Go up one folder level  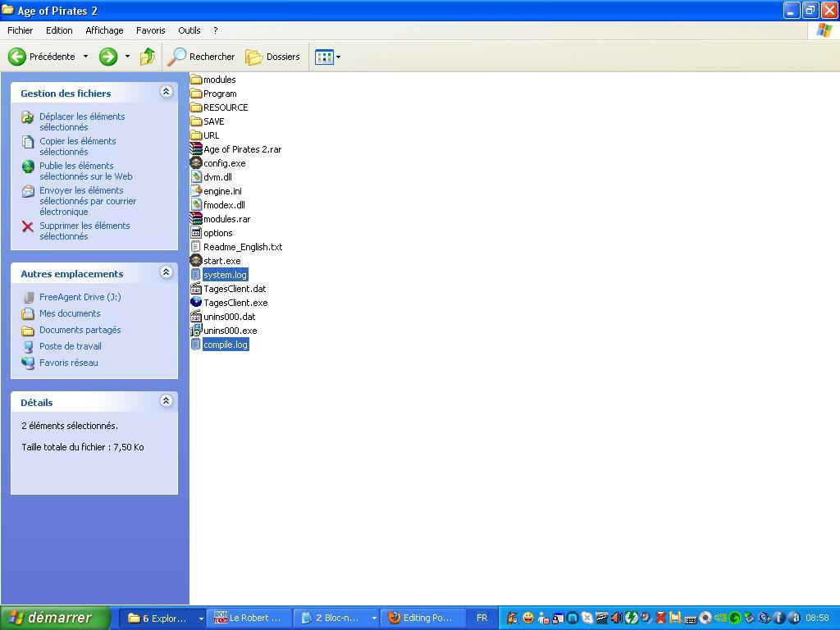[148, 57]
